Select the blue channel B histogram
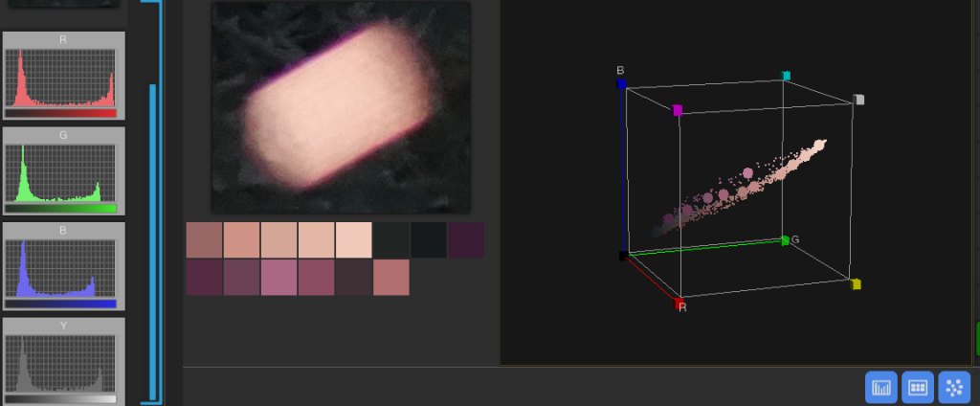The height and width of the screenshot is (406, 980). click(64, 266)
